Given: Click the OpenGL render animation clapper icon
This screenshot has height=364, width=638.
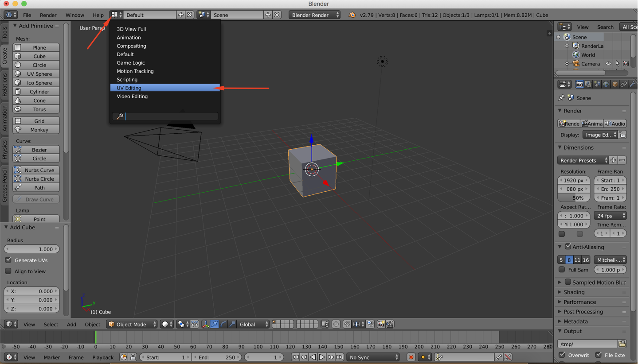Looking at the screenshot, I should tap(390, 324).
